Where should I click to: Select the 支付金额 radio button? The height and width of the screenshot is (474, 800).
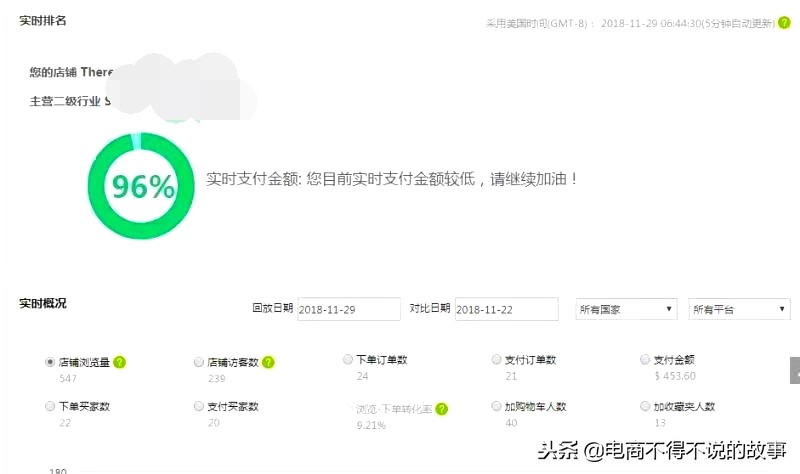point(645,359)
